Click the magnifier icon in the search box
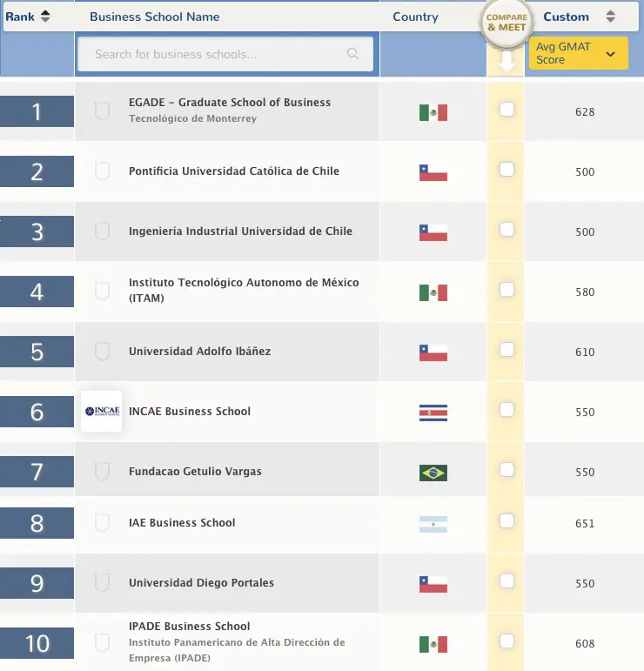The width and height of the screenshot is (644, 671). click(x=352, y=53)
